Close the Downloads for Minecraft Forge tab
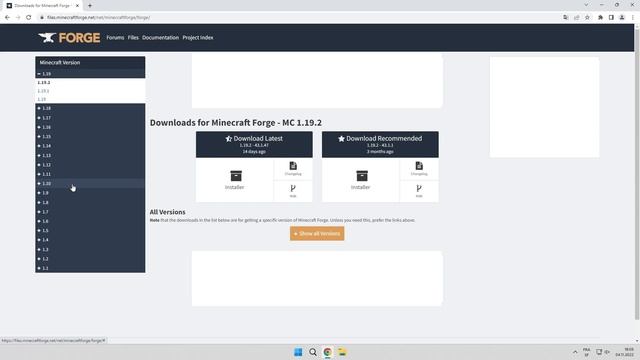 77,6
